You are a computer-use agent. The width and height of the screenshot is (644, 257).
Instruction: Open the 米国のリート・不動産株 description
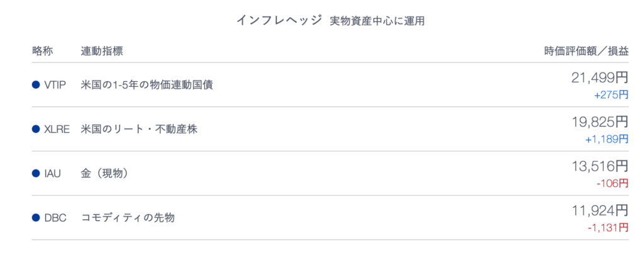pos(139,129)
